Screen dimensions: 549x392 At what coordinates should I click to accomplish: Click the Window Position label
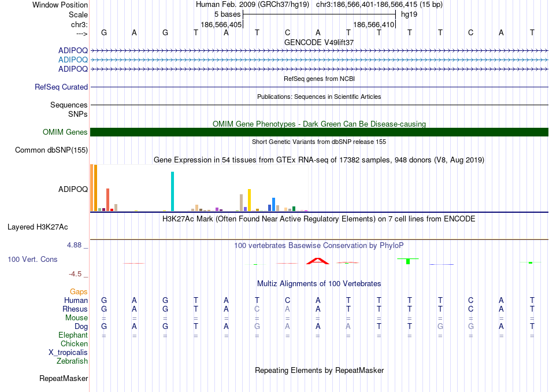[x=60, y=5]
